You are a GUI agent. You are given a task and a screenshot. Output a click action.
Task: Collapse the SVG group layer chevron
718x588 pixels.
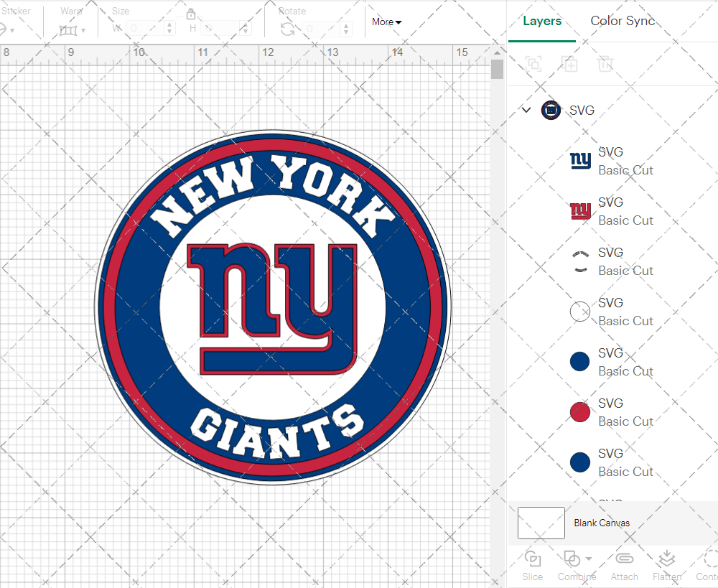tap(526, 110)
